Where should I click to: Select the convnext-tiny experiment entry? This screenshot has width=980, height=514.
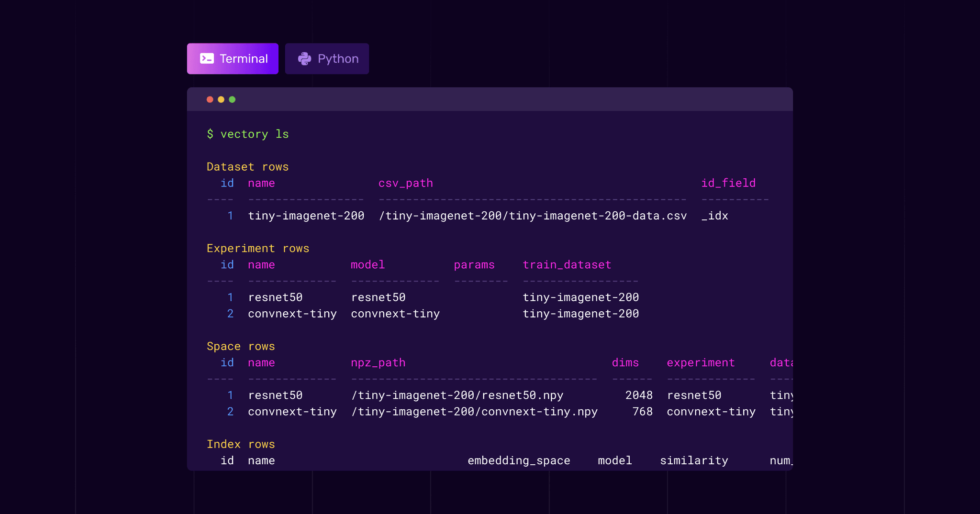tap(292, 314)
